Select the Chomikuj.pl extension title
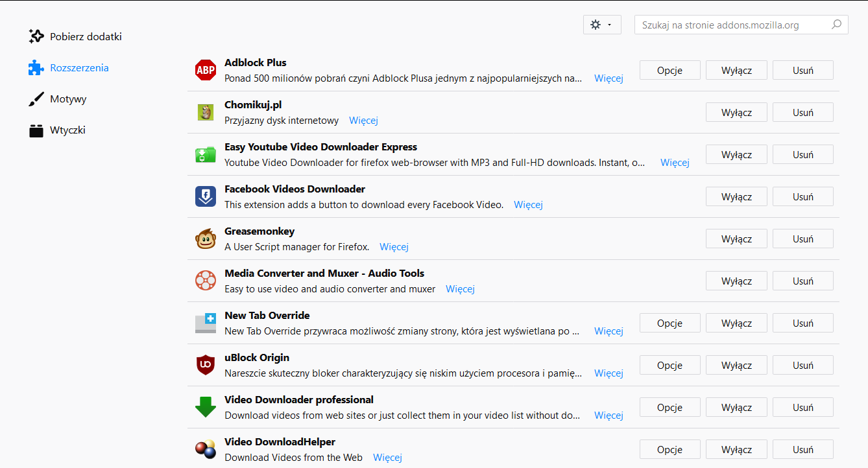Viewport: 868px width, 468px height. tap(253, 105)
